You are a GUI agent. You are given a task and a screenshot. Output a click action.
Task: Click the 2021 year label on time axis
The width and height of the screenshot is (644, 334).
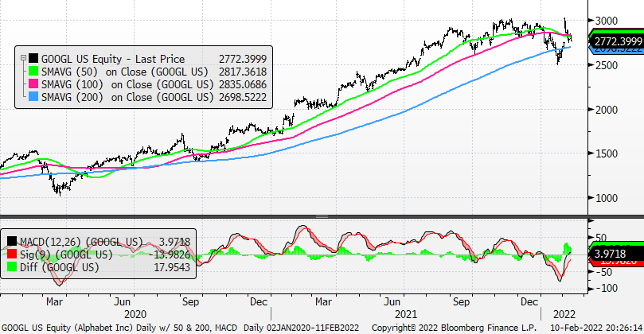tap(406, 315)
